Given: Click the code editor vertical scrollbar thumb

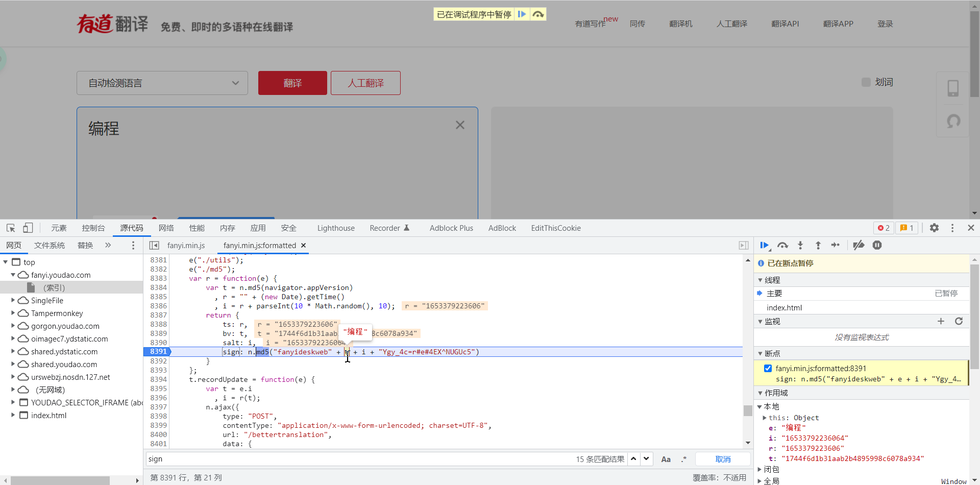Looking at the screenshot, I should pyautogui.click(x=748, y=410).
